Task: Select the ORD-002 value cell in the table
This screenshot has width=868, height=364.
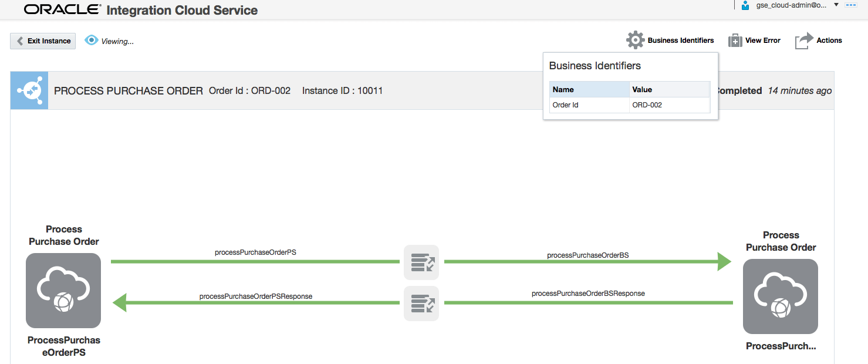Action: (670, 105)
